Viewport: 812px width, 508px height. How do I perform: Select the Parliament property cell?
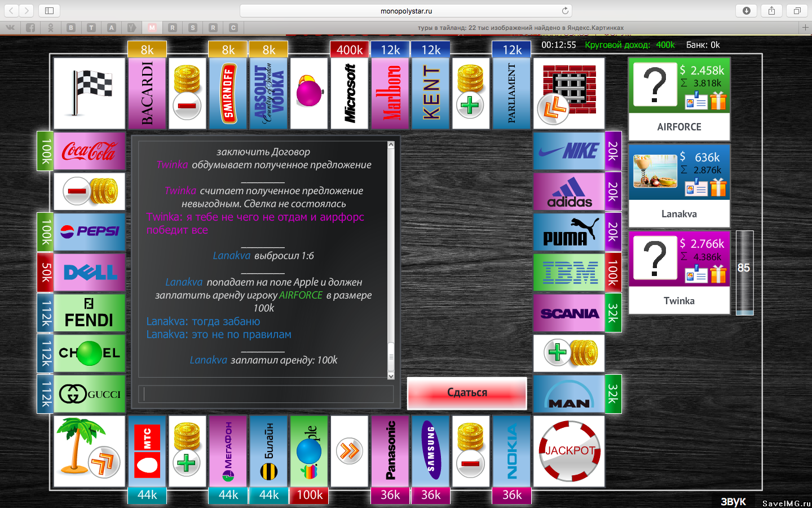513,94
